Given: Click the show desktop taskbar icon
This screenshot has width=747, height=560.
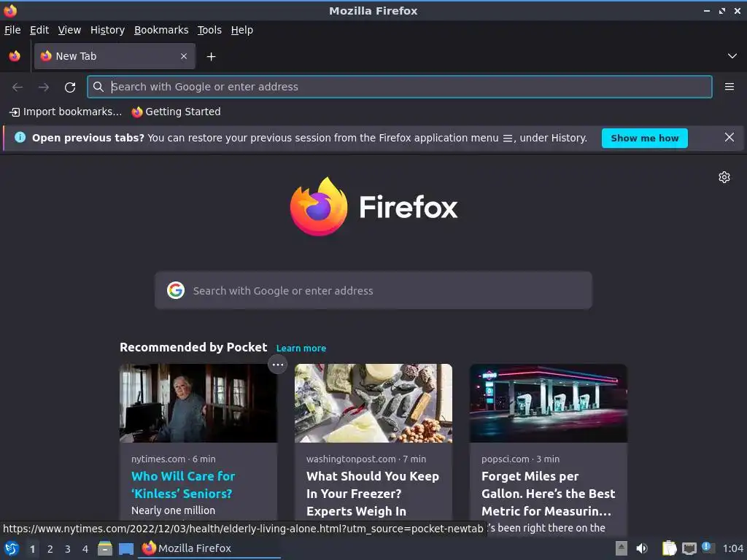Looking at the screenshot, I should coord(126,549).
